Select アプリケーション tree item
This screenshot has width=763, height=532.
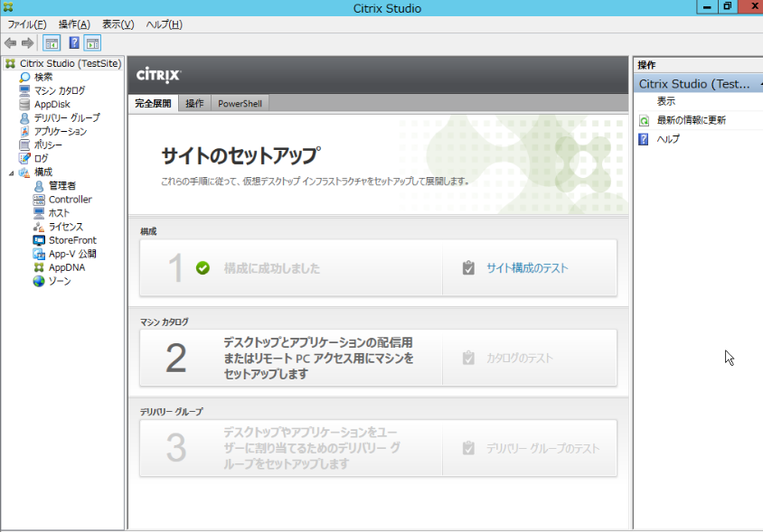pyautogui.click(x=61, y=131)
